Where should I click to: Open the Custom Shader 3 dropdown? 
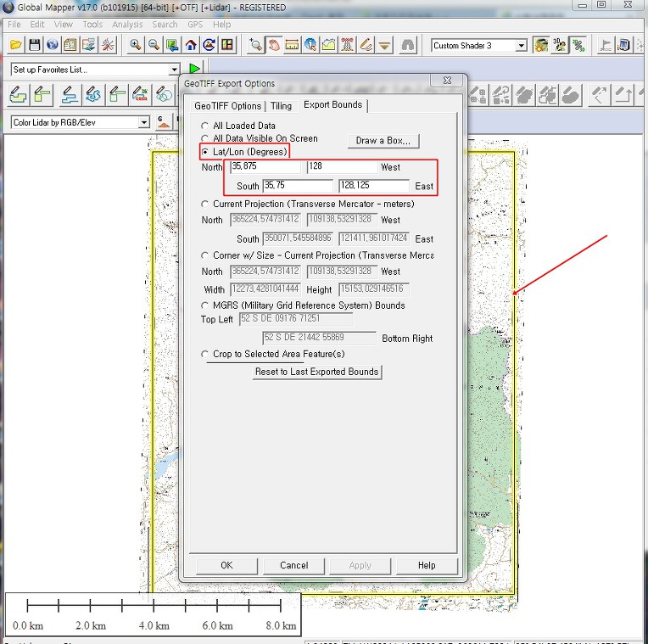[x=521, y=46]
